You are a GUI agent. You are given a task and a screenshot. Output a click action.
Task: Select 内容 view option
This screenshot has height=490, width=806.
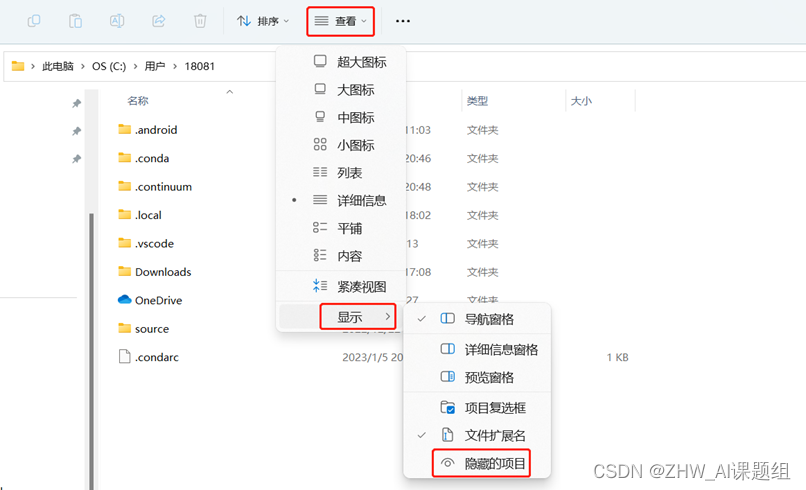coord(341,256)
